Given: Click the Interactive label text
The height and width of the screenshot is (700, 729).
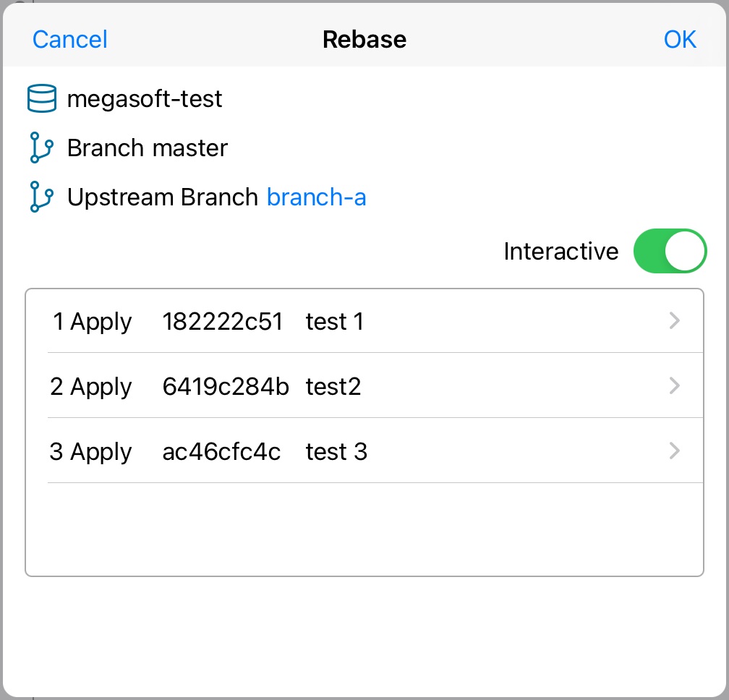Looking at the screenshot, I should click(561, 251).
